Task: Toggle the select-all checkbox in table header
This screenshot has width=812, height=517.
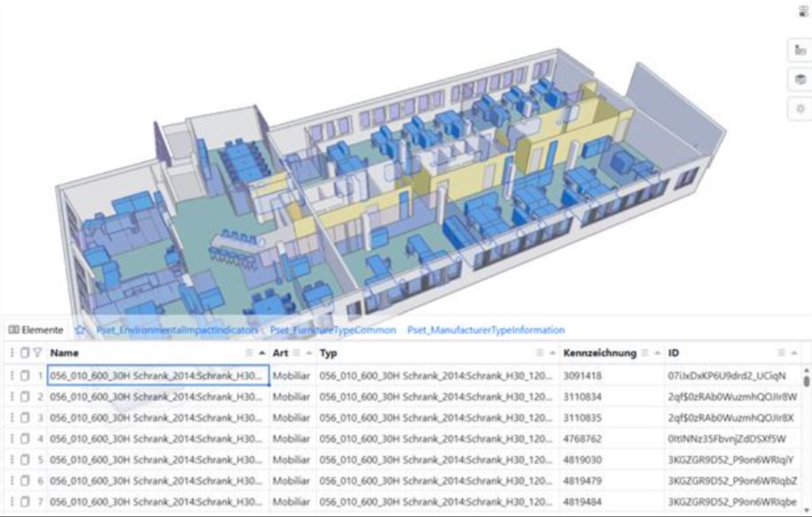Action: [x=24, y=353]
